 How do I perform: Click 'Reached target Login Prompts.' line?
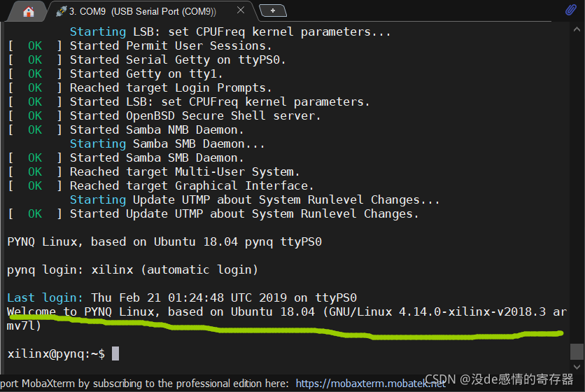140,88
